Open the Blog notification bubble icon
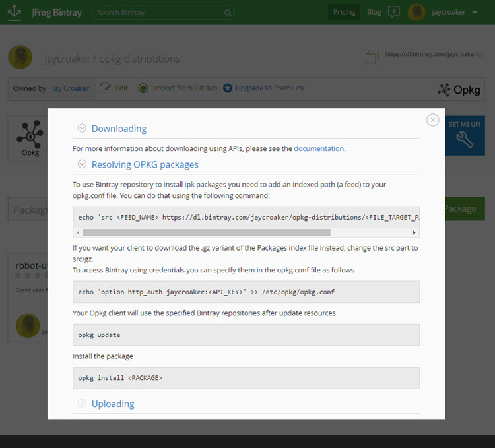This screenshot has width=495, height=448. (x=393, y=12)
